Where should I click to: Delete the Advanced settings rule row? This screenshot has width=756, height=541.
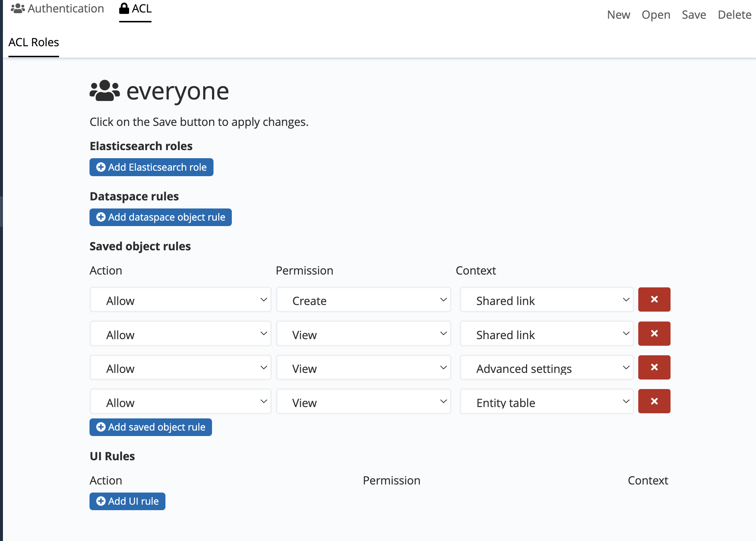pyautogui.click(x=654, y=367)
